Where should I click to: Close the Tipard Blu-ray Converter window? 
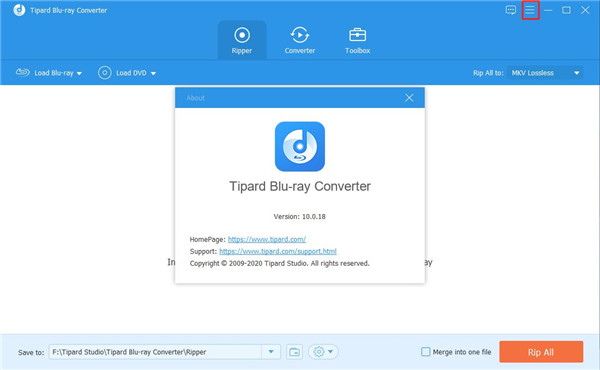585,10
